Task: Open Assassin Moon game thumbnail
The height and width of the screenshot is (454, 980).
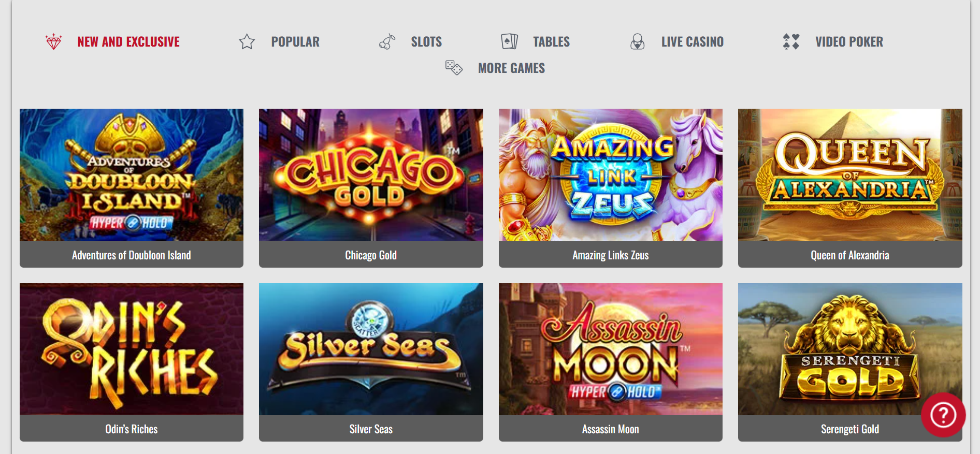Action: pos(611,349)
